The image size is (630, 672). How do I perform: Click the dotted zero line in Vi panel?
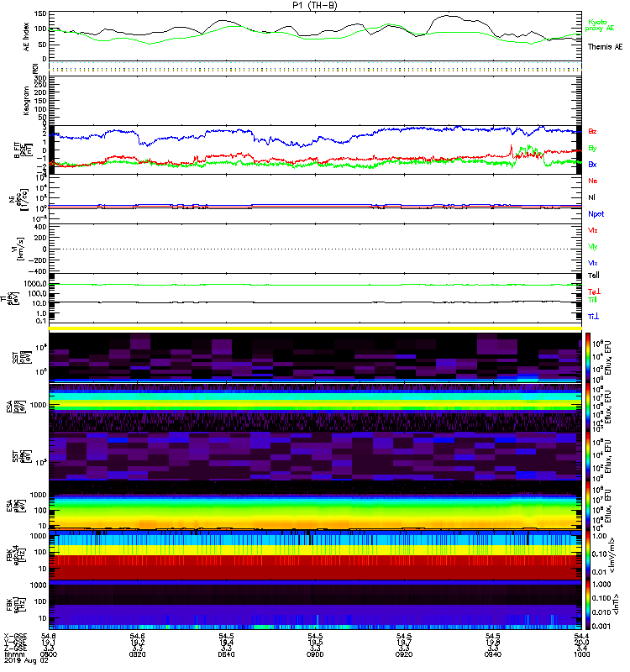tap(315, 249)
